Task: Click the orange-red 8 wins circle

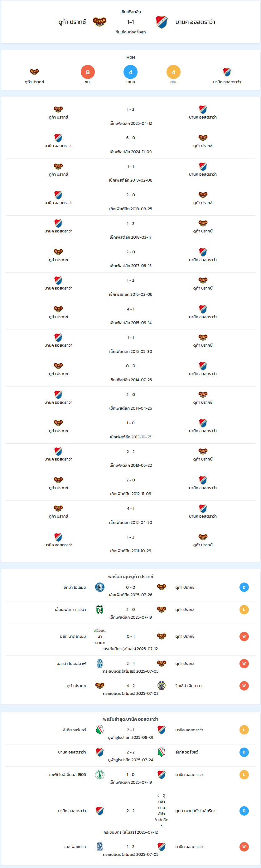Action: click(x=88, y=72)
